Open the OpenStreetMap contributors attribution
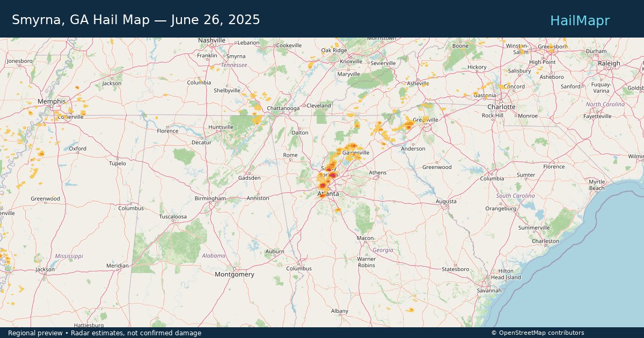The height and width of the screenshot is (338, 644). [x=538, y=333]
